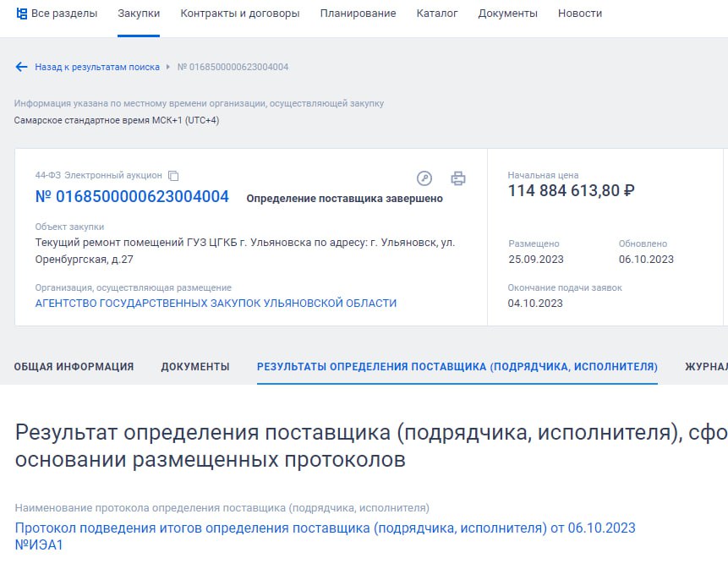Open Агентство государственных закупок Ульяновской области link

click(216, 303)
